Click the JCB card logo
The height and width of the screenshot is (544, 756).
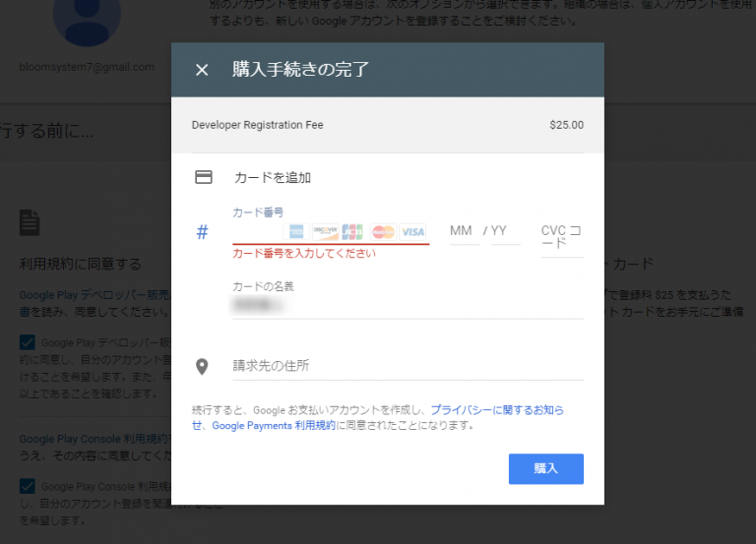tap(352, 232)
